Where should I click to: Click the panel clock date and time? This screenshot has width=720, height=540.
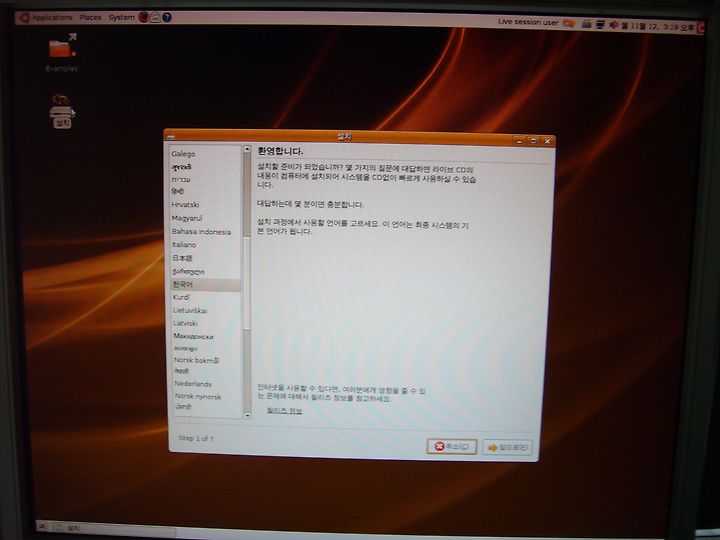(x=658, y=27)
